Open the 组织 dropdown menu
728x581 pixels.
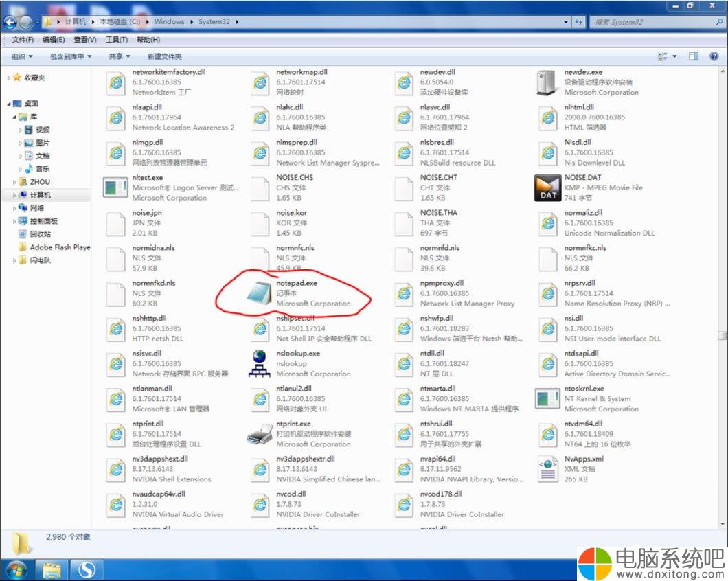tap(22, 57)
